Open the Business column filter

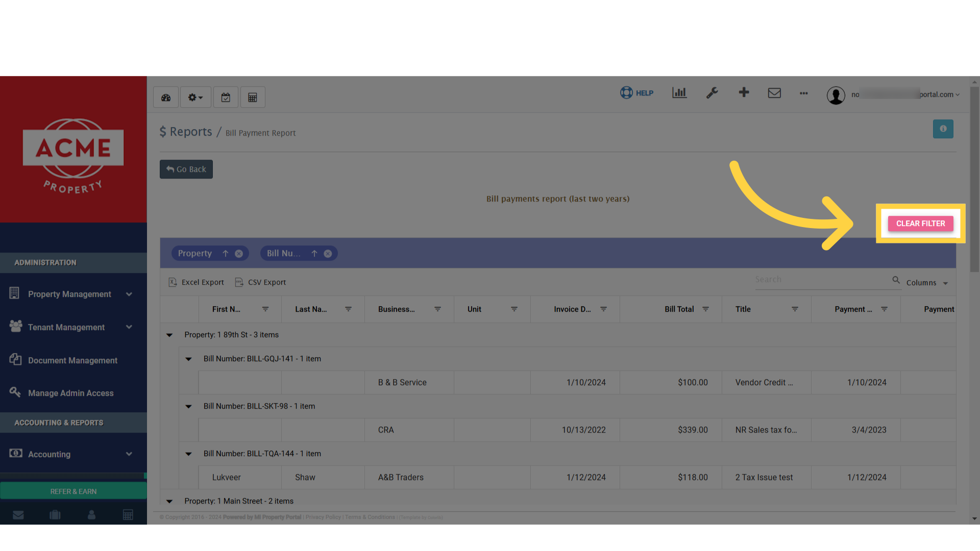coord(437,309)
